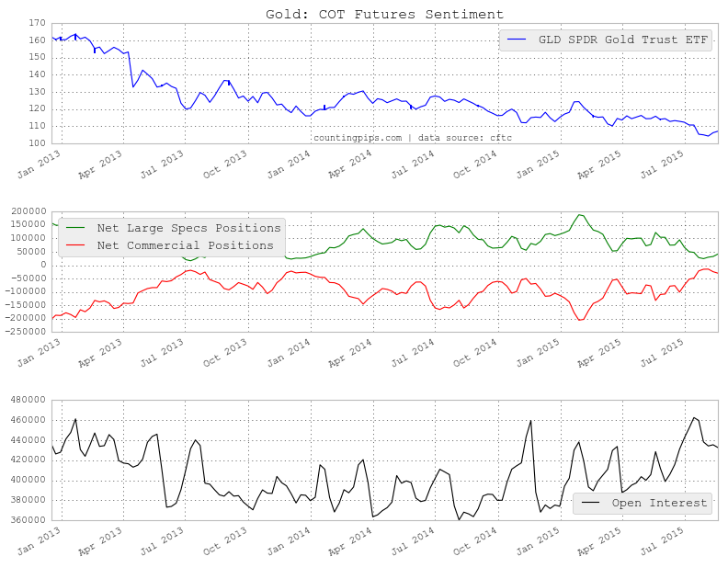Viewport: 728px width, 579px height.
Task: Click Jul 2014 under the open interest chart
Action: tap(414, 541)
